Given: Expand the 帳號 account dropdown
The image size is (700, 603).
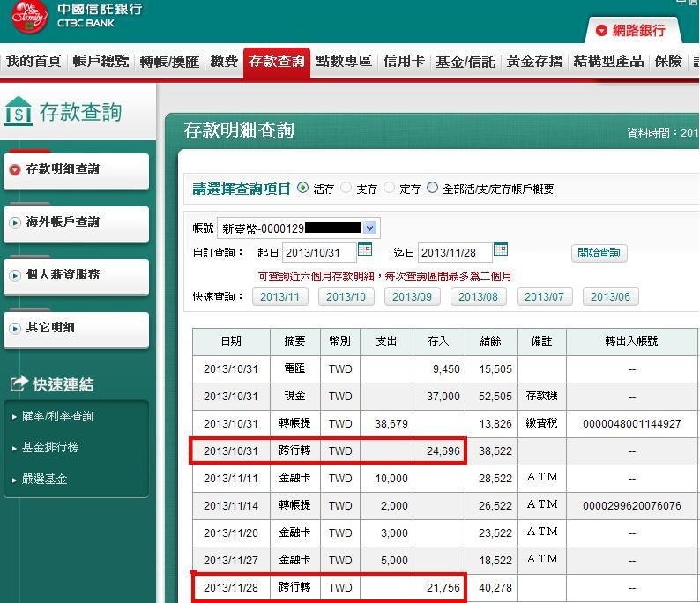Looking at the screenshot, I should coord(369,228).
